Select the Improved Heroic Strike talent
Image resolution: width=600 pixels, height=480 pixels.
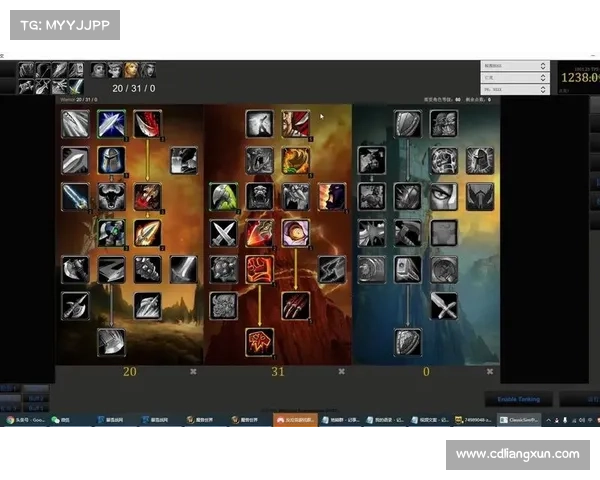click(x=75, y=124)
